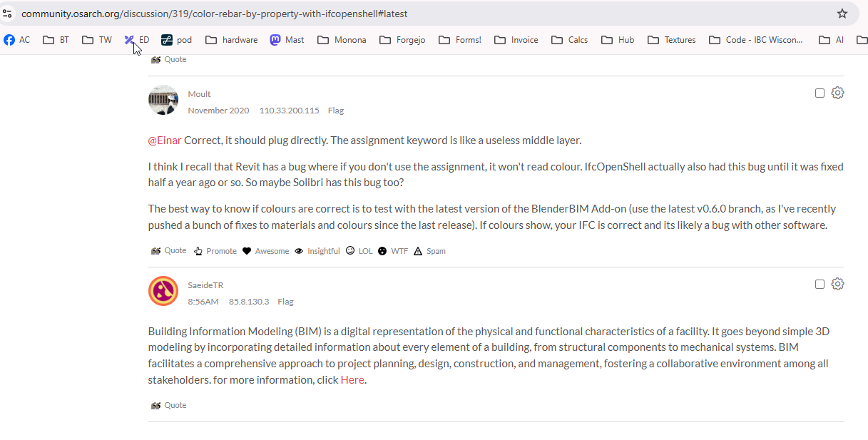868x440 pixels.
Task: Click IP address 110.33.200.115
Action: tap(289, 111)
